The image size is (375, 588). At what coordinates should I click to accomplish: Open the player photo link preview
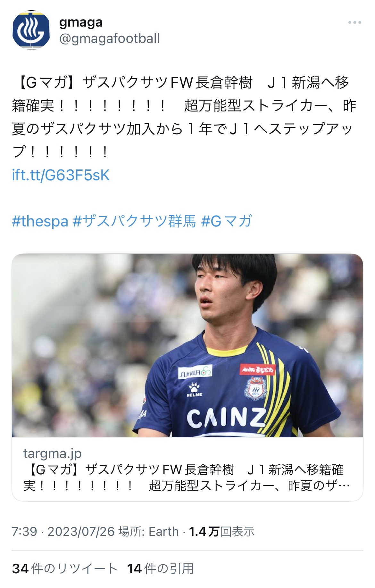pos(188,345)
